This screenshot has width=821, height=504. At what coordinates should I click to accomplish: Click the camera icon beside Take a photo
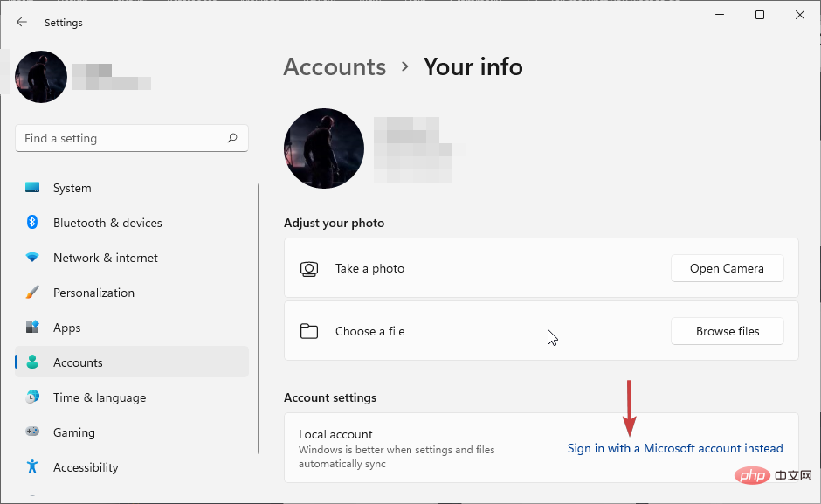coord(309,269)
